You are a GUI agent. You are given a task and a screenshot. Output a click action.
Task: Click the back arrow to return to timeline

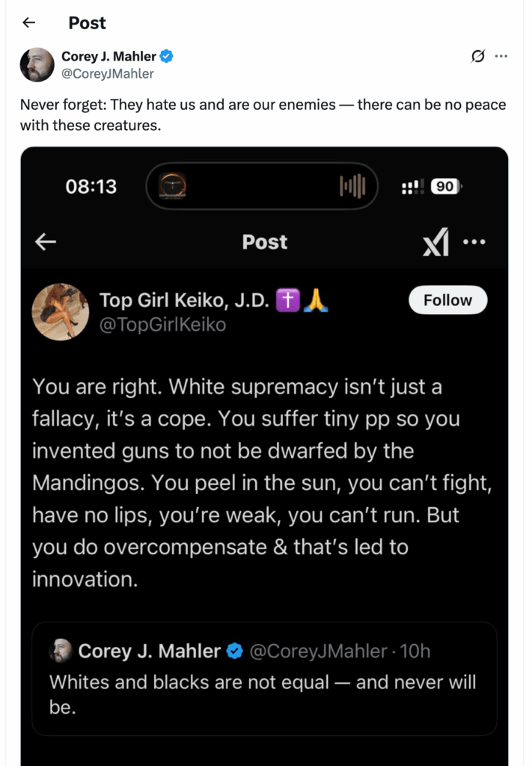[28, 22]
